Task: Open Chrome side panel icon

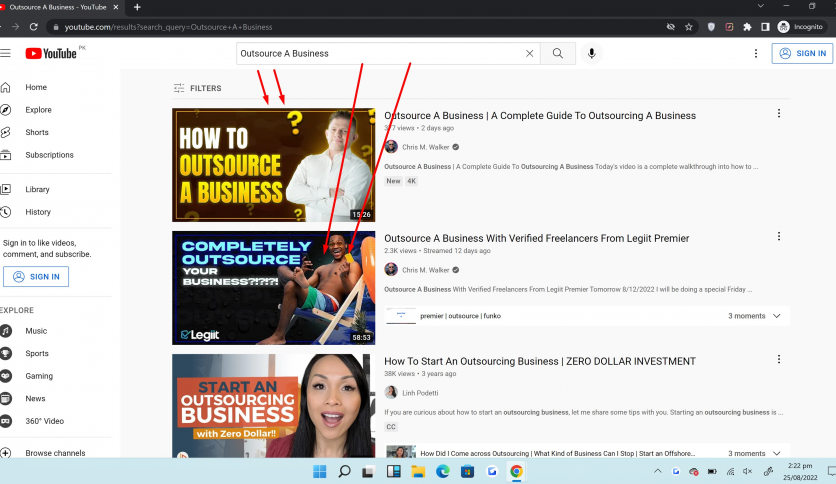Action: click(x=765, y=27)
